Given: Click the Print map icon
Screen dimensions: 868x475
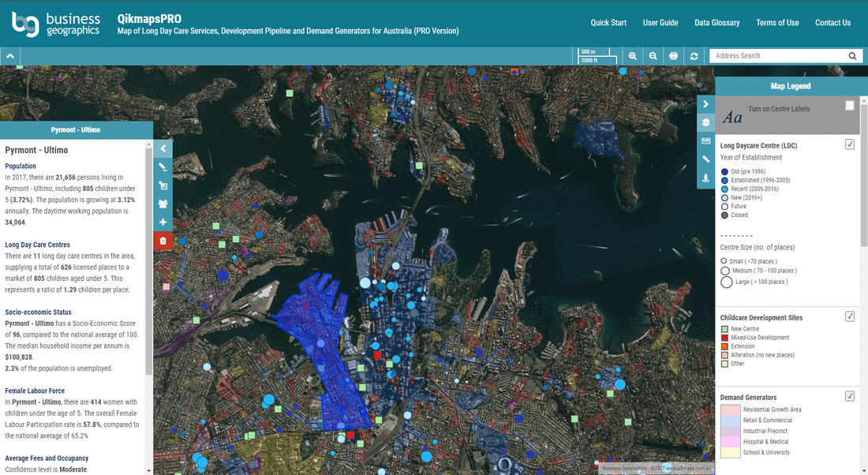Looking at the screenshot, I should tap(673, 55).
